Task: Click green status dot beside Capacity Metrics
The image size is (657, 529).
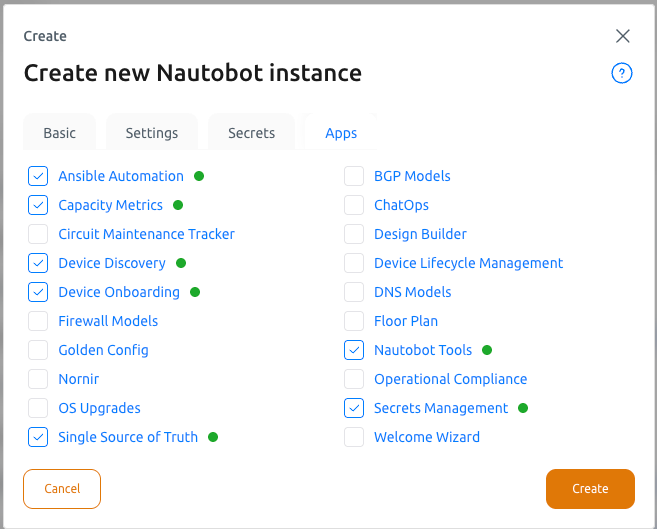Action: pos(178,205)
